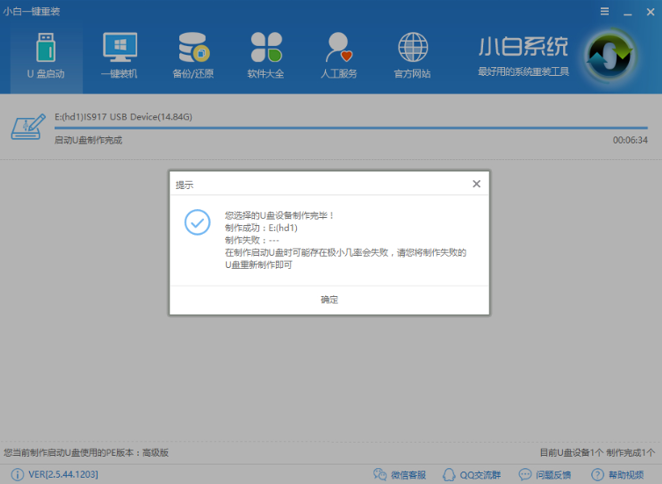
Task: Open the hamburger menu in title bar
Action: tap(604, 10)
